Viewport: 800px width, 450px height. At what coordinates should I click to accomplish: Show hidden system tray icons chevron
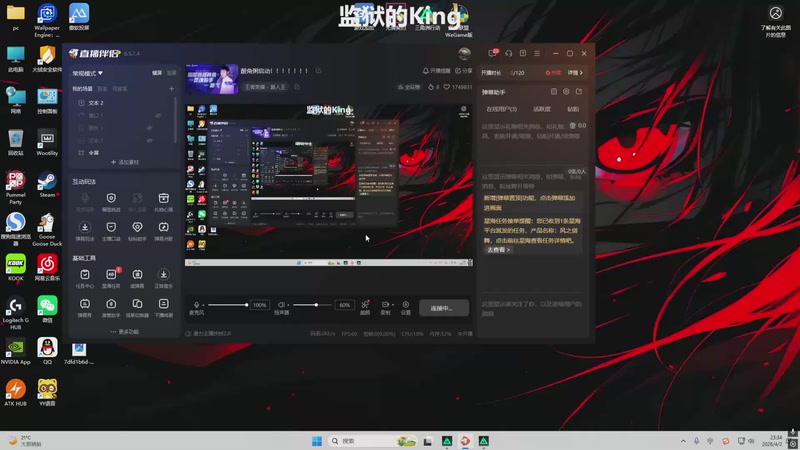683,441
